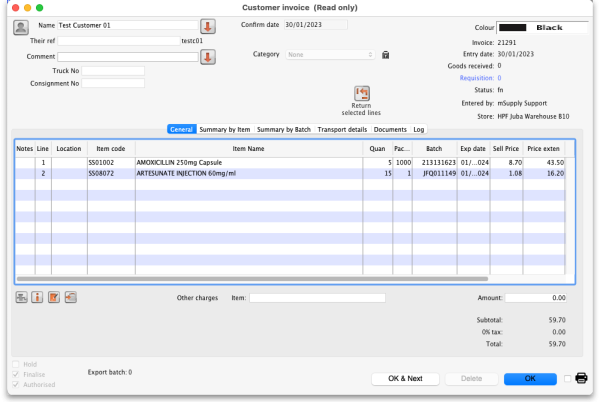Select the Summary by Batch tab
The height and width of the screenshot is (402, 600).
[x=284, y=129]
